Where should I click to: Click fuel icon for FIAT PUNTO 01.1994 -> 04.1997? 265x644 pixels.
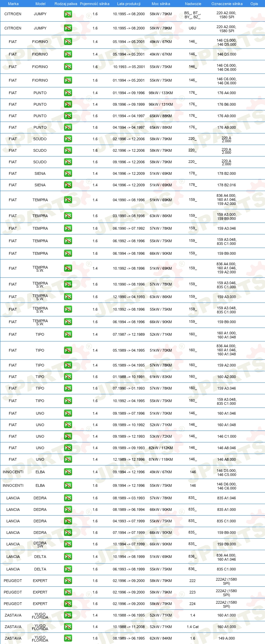tap(68, 116)
